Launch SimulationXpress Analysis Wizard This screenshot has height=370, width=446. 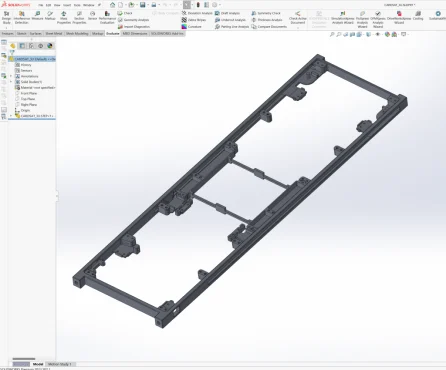pyautogui.click(x=343, y=18)
